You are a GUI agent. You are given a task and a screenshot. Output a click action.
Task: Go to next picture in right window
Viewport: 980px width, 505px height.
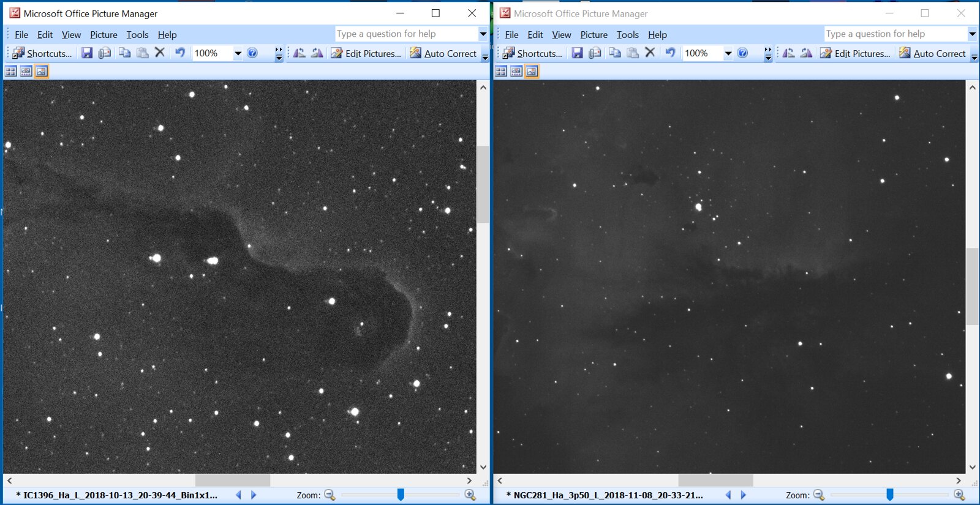744,495
